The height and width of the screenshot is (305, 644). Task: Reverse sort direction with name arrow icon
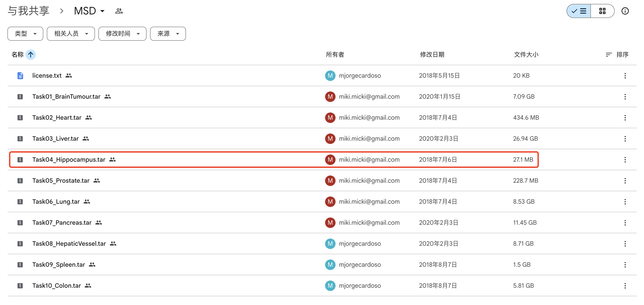(30, 54)
